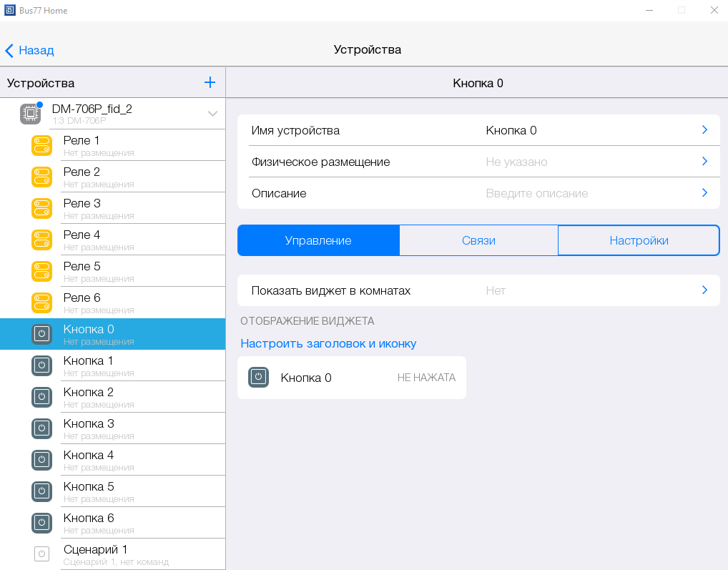
Task: Click the Кнопка 3 power button icon
Action: tap(42, 428)
